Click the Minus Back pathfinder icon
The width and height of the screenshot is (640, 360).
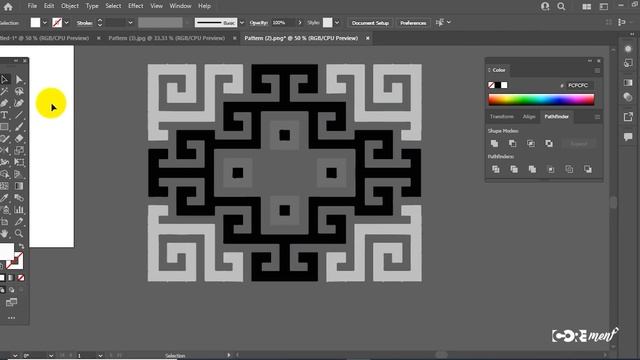(587, 169)
